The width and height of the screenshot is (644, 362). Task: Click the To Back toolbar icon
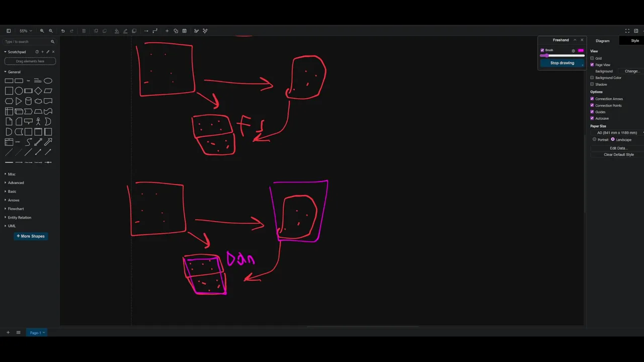click(x=104, y=31)
